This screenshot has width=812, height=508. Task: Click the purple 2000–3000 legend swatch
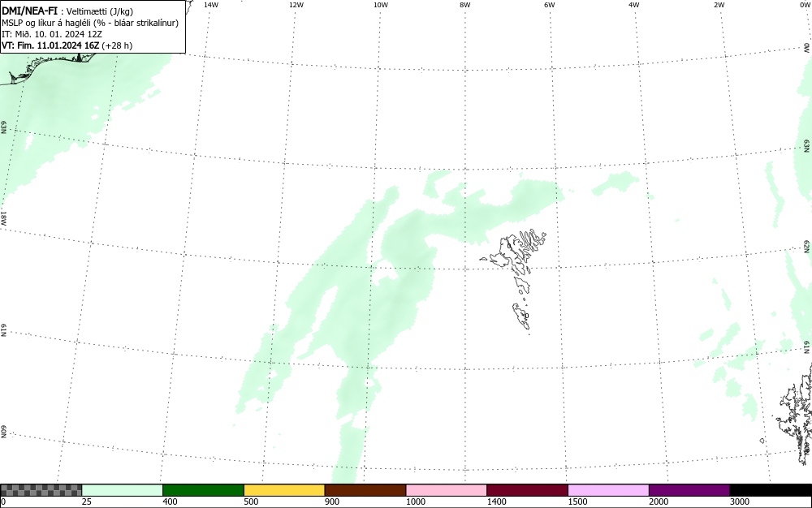(689, 490)
